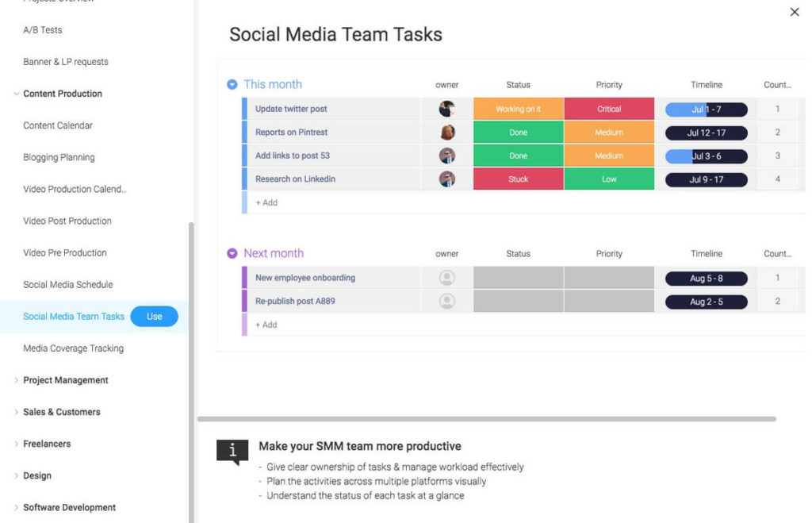Collapse the Next month group
Screen dimensions: 812x523
(231, 252)
